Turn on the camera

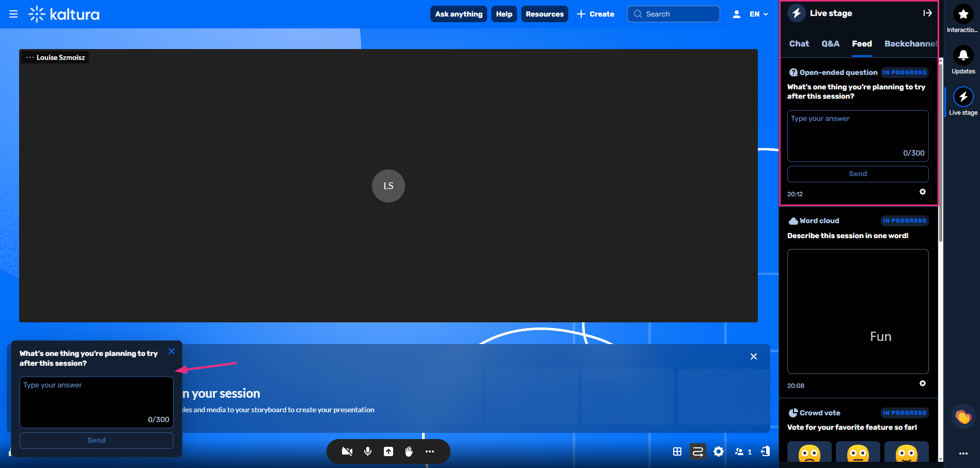tap(347, 451)
